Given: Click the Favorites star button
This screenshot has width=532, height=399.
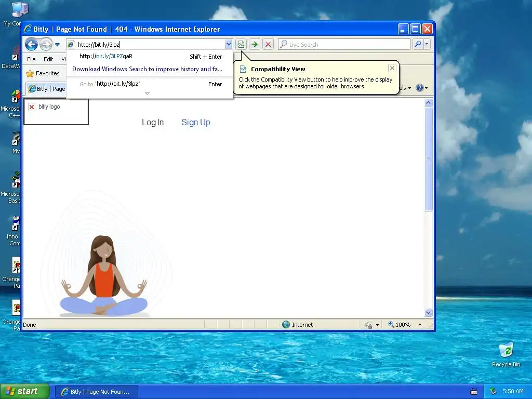Looking at the screenshot, I should (x=43, y=73).
